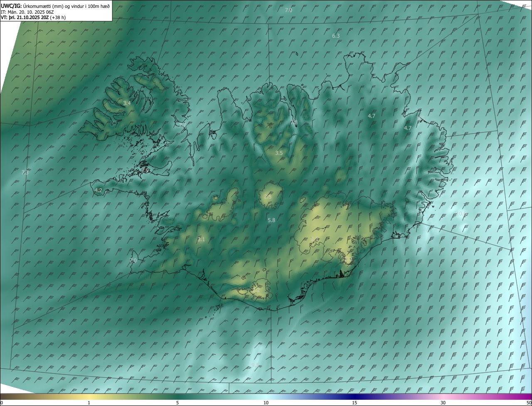Image resolution: width=532 pixels, height=406 pixels.
Task: Click the 7.9 value in Breiðafjörður bay
Action: tap(145, 170)
